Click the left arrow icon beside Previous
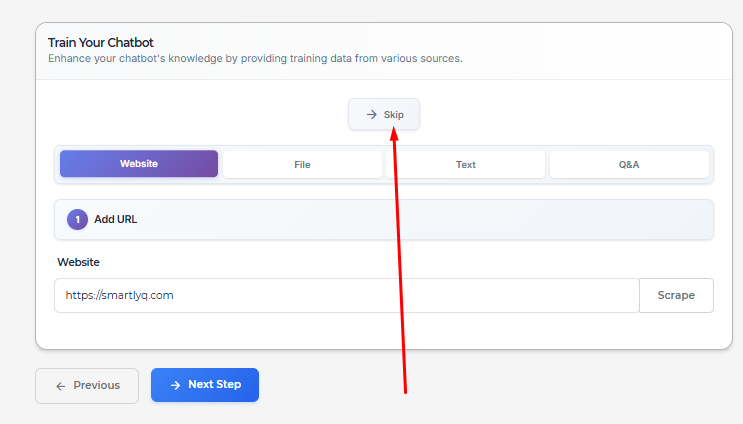This screenshot has height=424, width=743. point(61,386)
